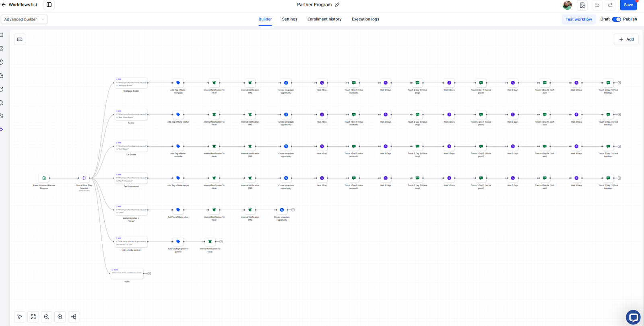Open the chat support widget
Image resolution: width=644 pixels, height=326 pixels.
[x=633, y=318]
